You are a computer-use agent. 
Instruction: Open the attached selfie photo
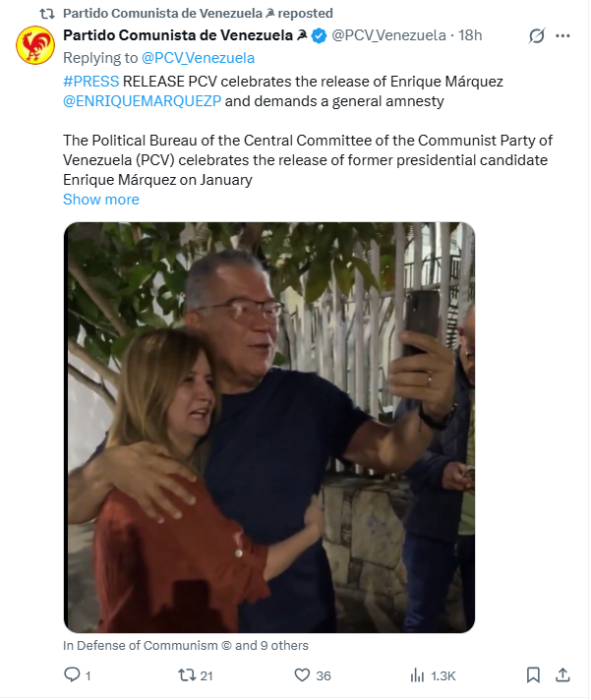[x=269, y=427]
